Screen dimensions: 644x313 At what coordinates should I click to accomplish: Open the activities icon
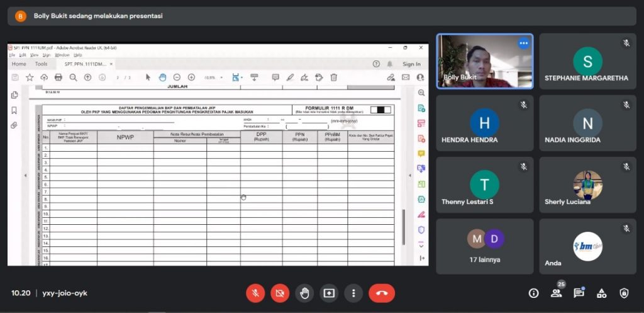click(601, 293)
